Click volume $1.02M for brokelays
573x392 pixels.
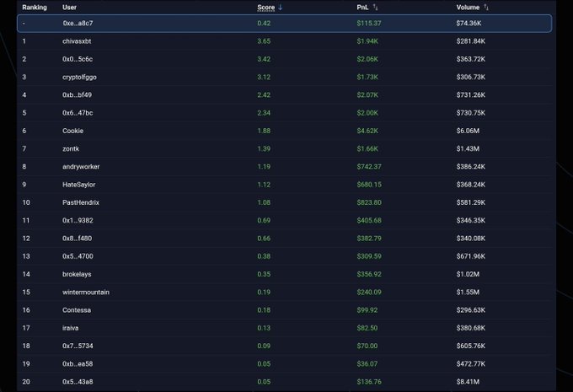468,274
